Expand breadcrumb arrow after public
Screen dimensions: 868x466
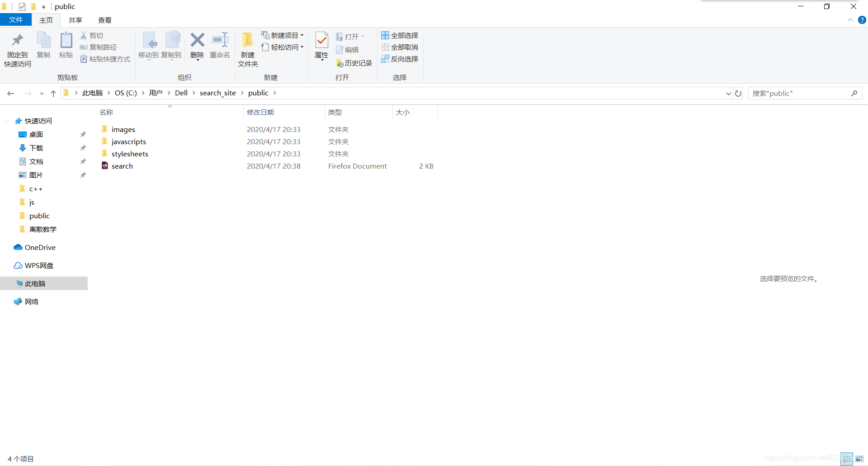coord(274,93)
